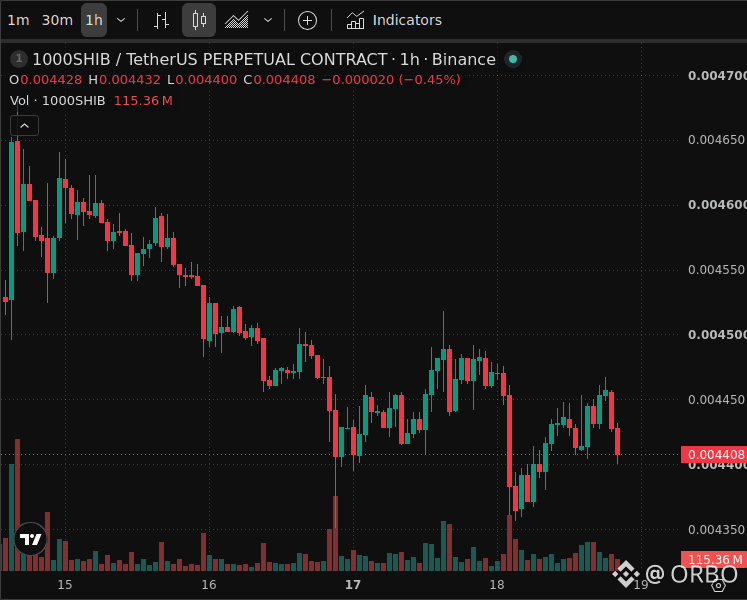Click date 15 on the time axis
Image resolution: width=747 pixels, height=600 pixels.
click(65, 584)
